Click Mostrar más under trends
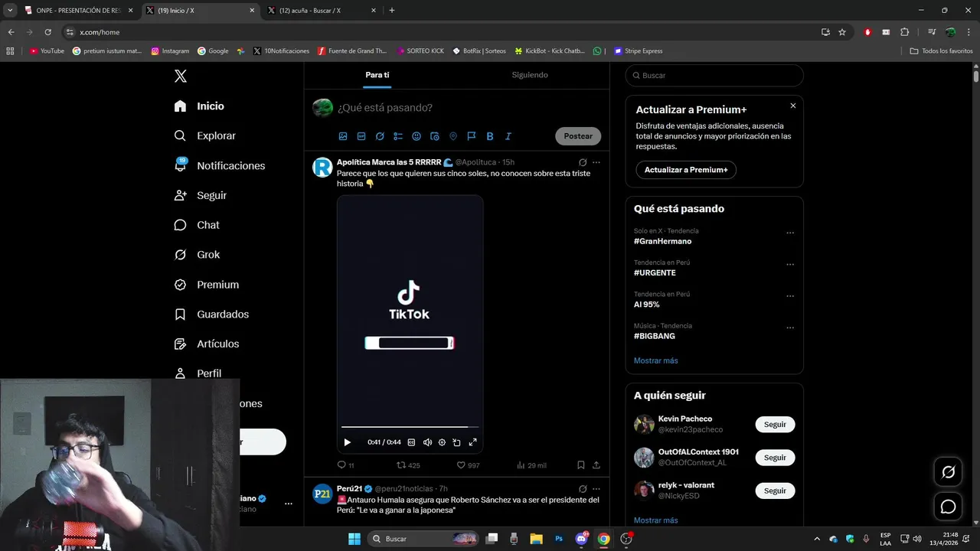The image size is (980, 551). coord(655,360)
